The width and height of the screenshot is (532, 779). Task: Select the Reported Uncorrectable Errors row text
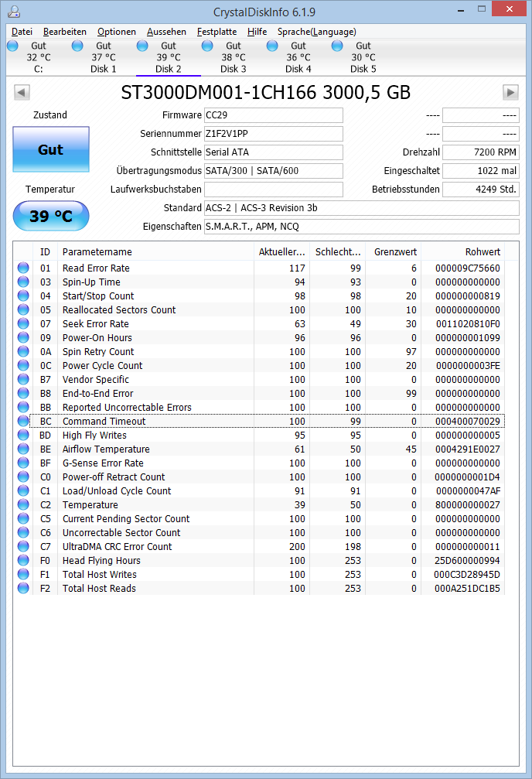(x=127, y=408)
